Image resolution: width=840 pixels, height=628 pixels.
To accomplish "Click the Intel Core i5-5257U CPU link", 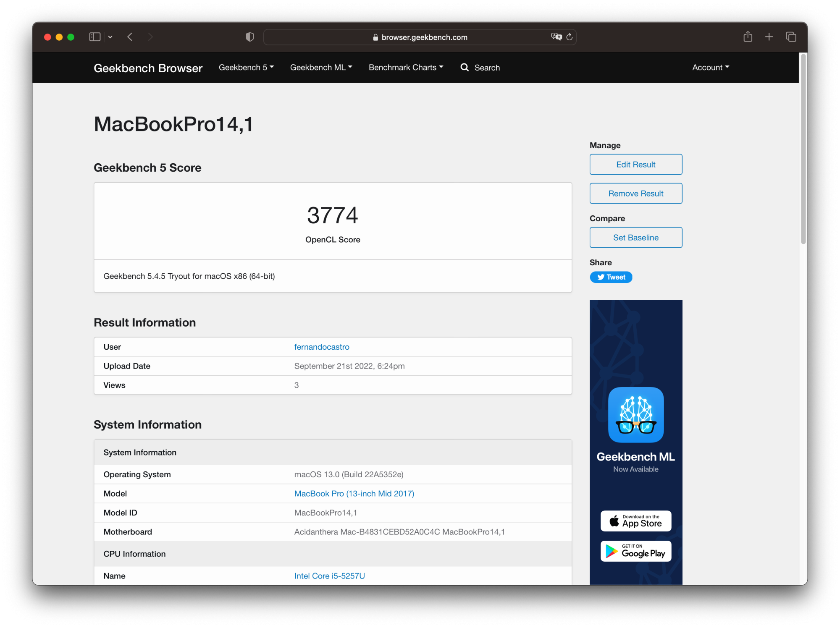I will [x=329, y=576].
